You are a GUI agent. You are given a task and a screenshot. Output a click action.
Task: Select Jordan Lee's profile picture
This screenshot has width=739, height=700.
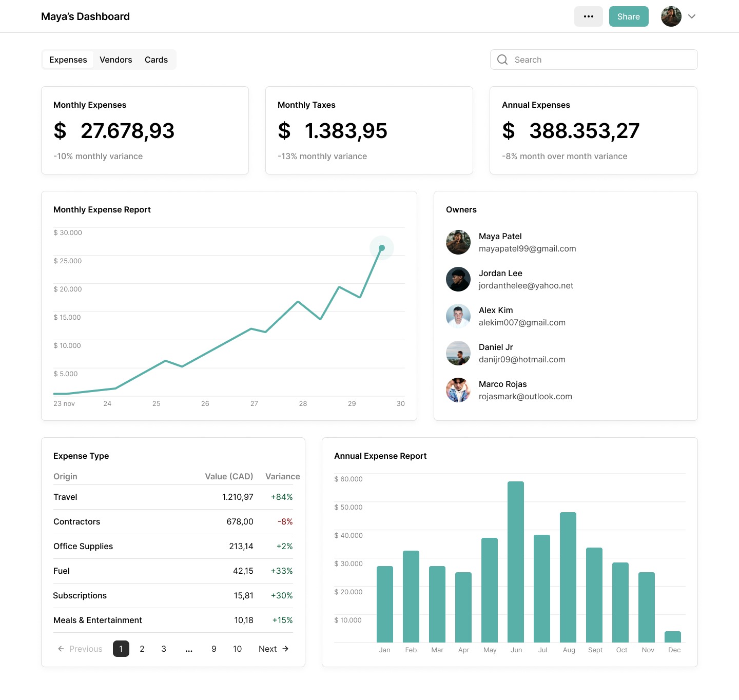click(458, 279)
